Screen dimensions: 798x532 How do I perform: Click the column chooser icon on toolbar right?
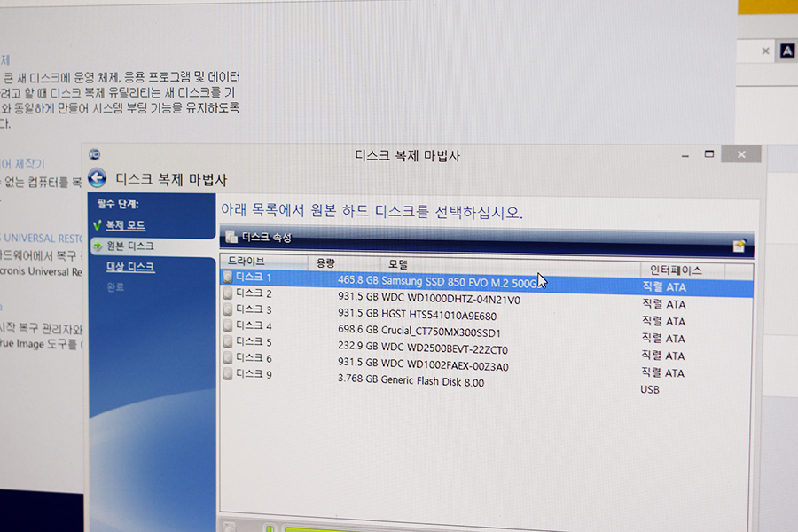tap(739, 246)
